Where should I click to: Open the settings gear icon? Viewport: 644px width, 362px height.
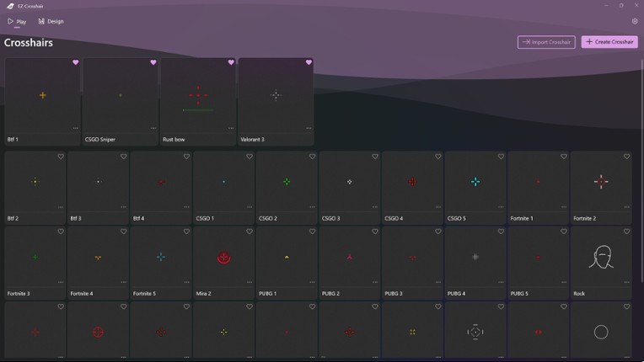coord(634,21)
